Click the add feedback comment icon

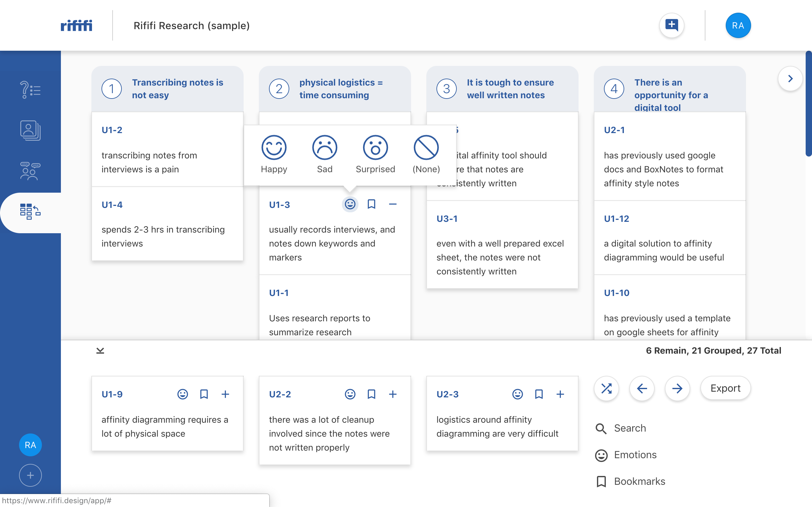click(671, 25)
